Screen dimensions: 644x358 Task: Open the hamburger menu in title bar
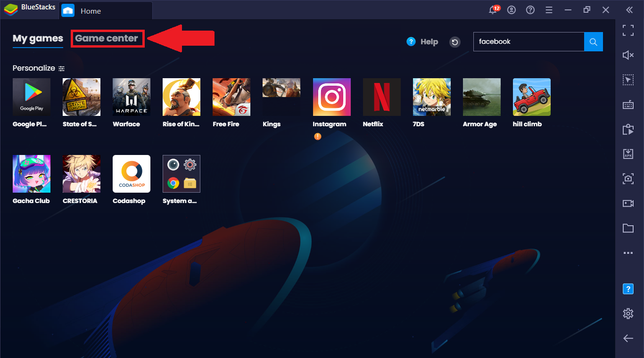pyautogui.click(x=549, y=10)
